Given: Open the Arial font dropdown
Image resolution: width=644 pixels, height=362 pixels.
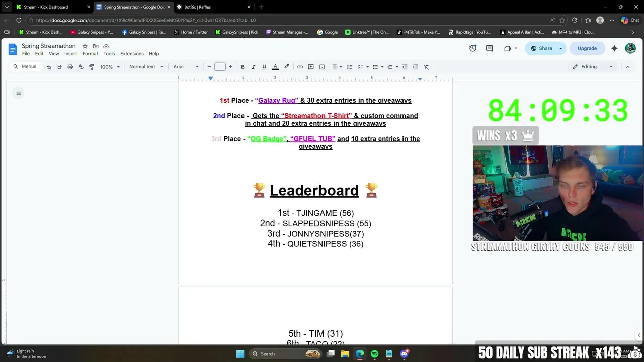Looking at the screenshot, I should click(x=186, y=67).
